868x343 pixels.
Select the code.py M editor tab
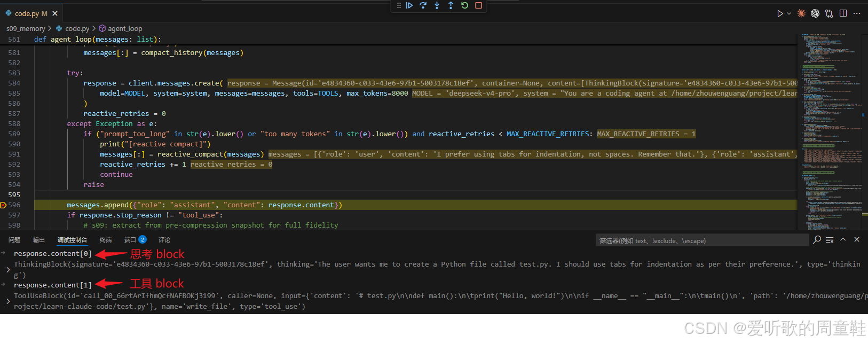pyautogui.click(x=31, y=13)
